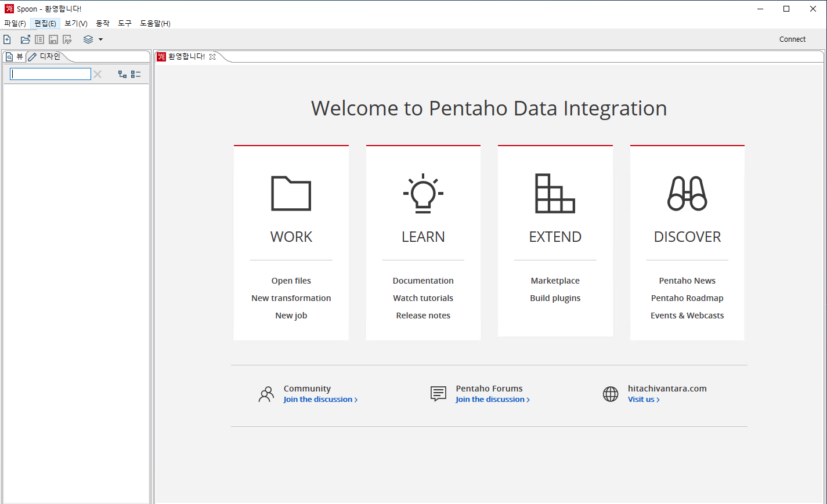Viewport: 827px width, 504px height.
Task: Open Watch tutorials link
Action: click(x=423, y=298)
